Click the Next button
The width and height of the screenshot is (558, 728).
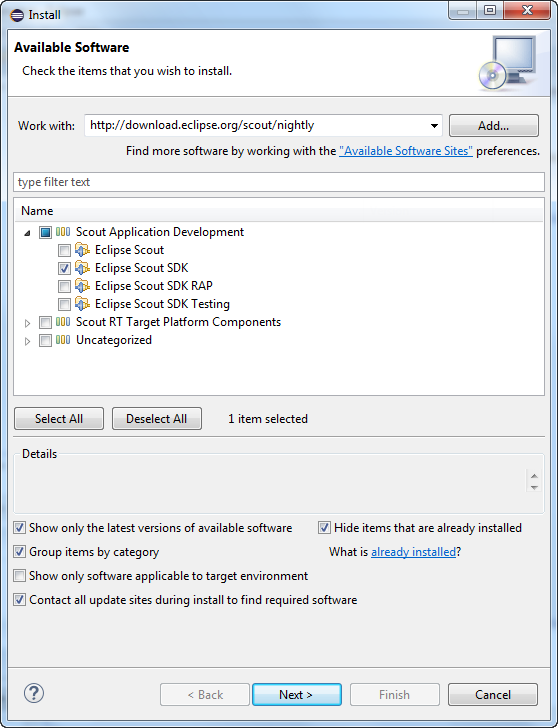[x=297, y=695]
